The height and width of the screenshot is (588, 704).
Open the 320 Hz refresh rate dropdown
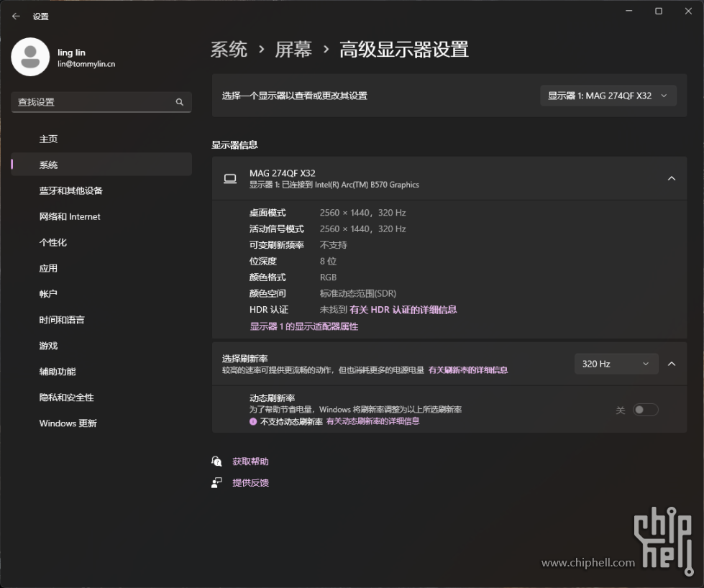tap(616, 364)
